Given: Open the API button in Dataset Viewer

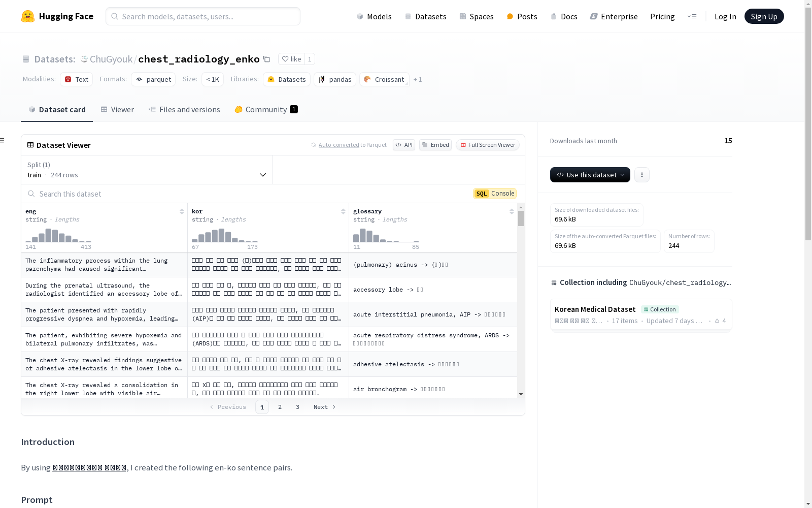Looking at the screenshot, I should point(404,145).
